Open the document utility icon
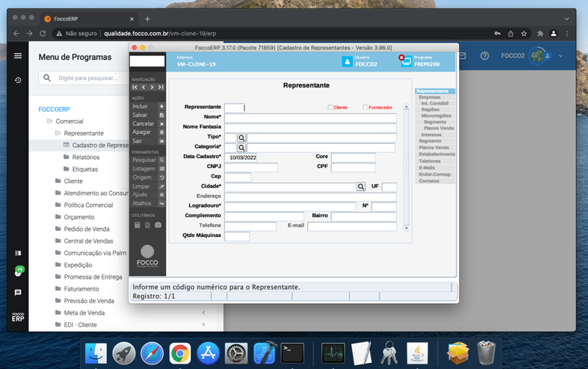 (x=147, y=225)
